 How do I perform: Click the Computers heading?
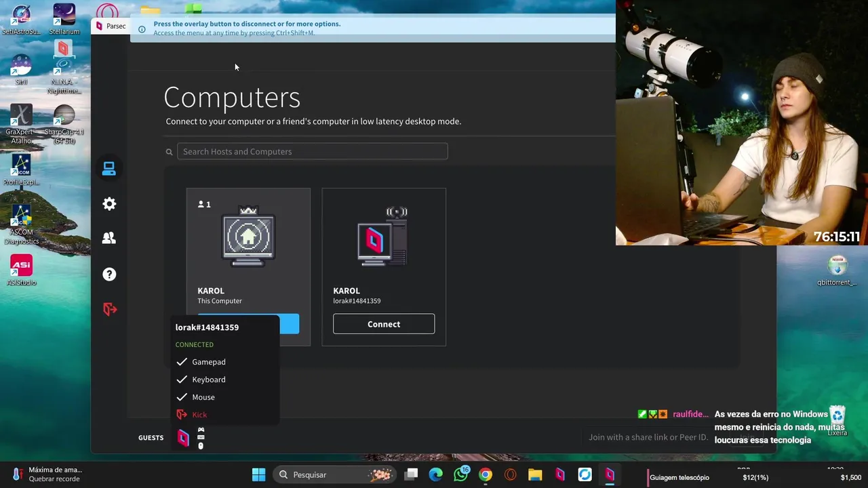232,98
